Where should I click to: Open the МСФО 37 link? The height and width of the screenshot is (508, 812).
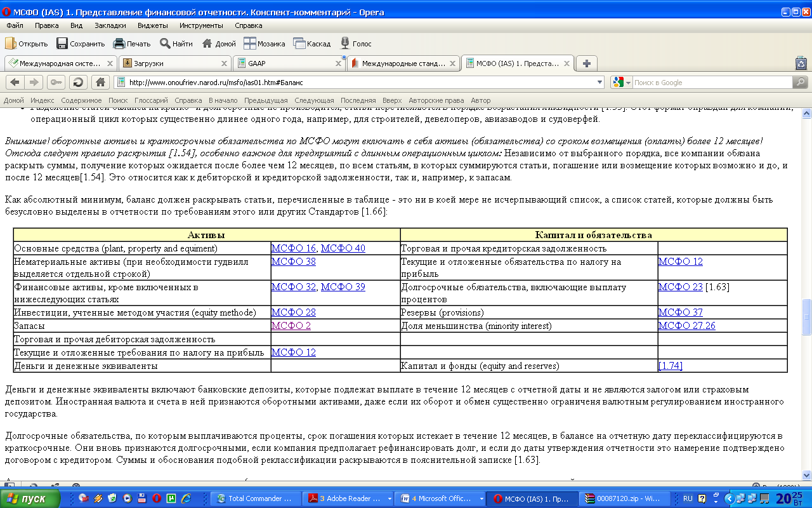681,312
